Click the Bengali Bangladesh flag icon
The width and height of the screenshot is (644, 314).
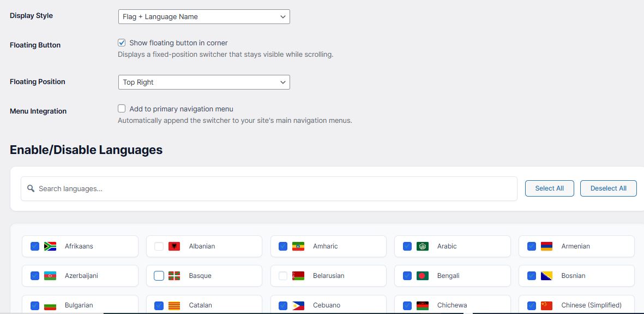(x=422, y=276)
